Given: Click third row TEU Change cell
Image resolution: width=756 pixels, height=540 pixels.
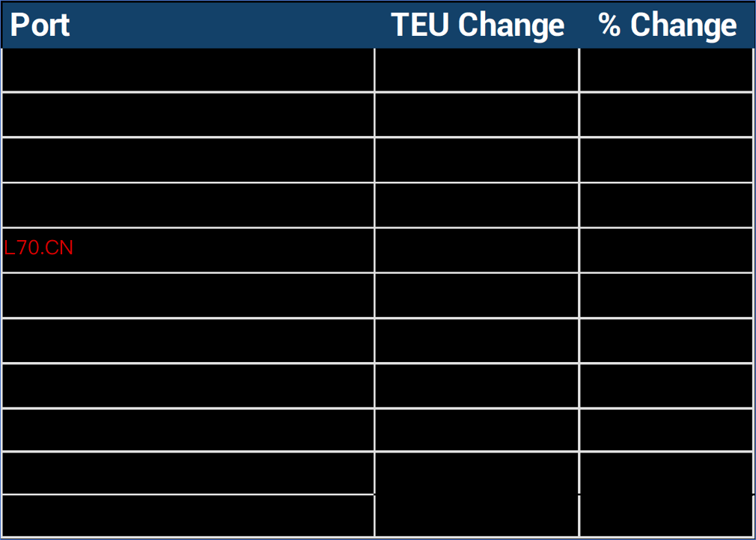Looking at the screenshot, I should click(477, 159).
